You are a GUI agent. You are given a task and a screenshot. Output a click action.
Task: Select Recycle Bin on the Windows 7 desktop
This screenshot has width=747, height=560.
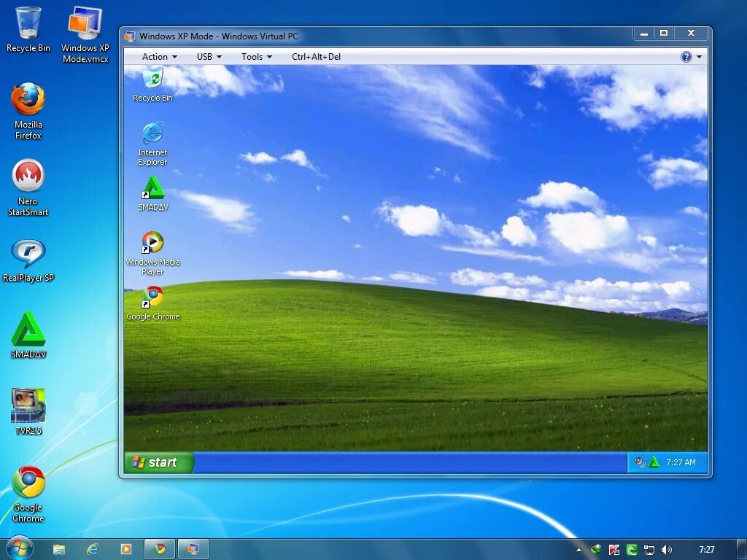click(28, 29)
